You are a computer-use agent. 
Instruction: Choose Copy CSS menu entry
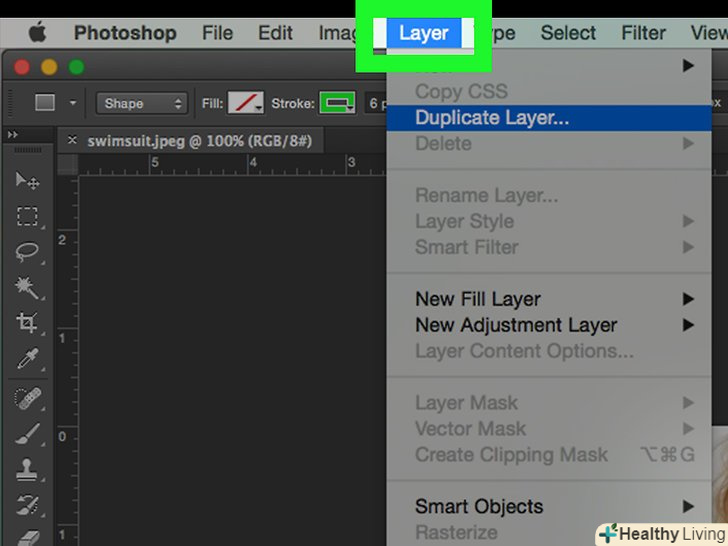[549, 91]
